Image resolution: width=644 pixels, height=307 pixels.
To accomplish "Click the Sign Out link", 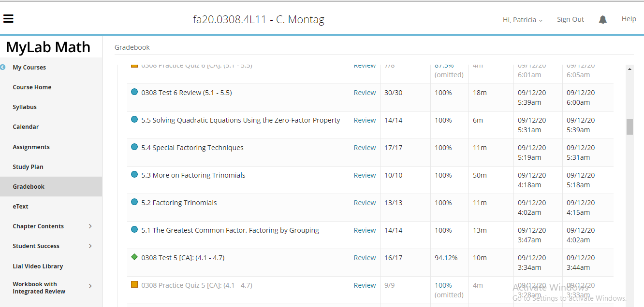I will (x=570, y=19).
